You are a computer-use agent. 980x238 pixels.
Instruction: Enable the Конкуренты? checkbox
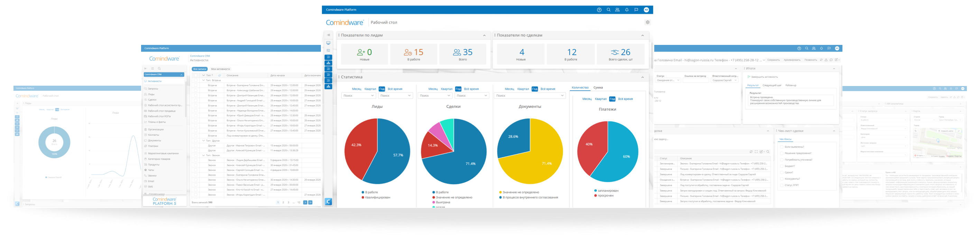(782, 179)
